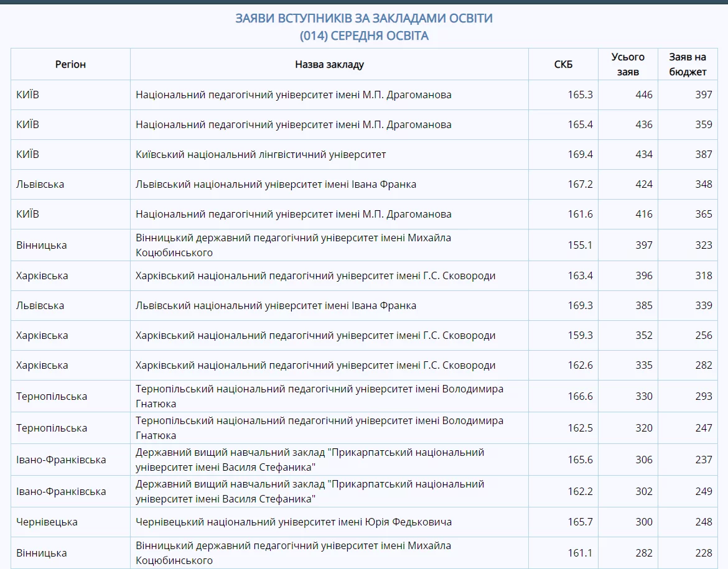Image resolution: width=728 pixels, height=569 pixels.
Task: Click the budget applications value 293
Action: coord(704,396)
